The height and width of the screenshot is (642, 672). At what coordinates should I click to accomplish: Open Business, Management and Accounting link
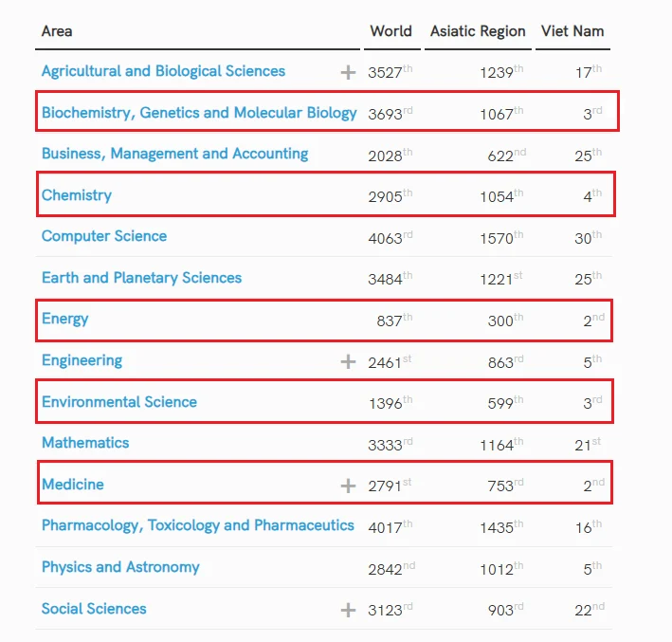tap(174, 154)
